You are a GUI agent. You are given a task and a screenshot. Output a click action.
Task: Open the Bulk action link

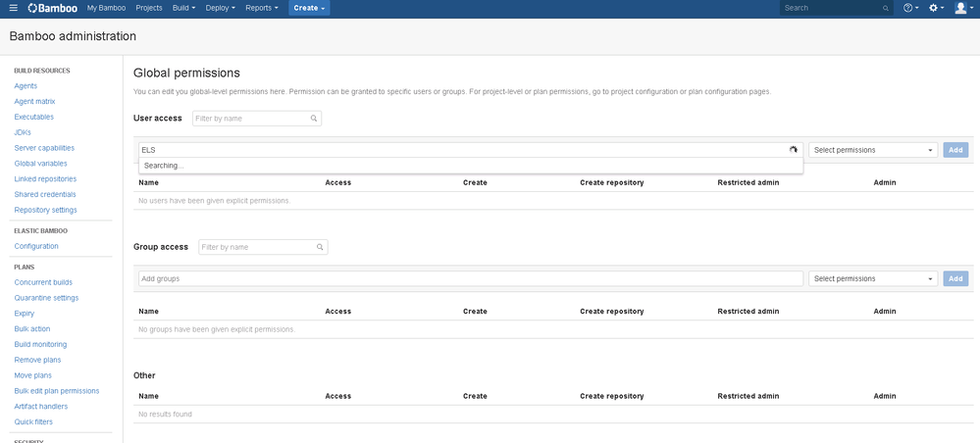click(32, 328)
